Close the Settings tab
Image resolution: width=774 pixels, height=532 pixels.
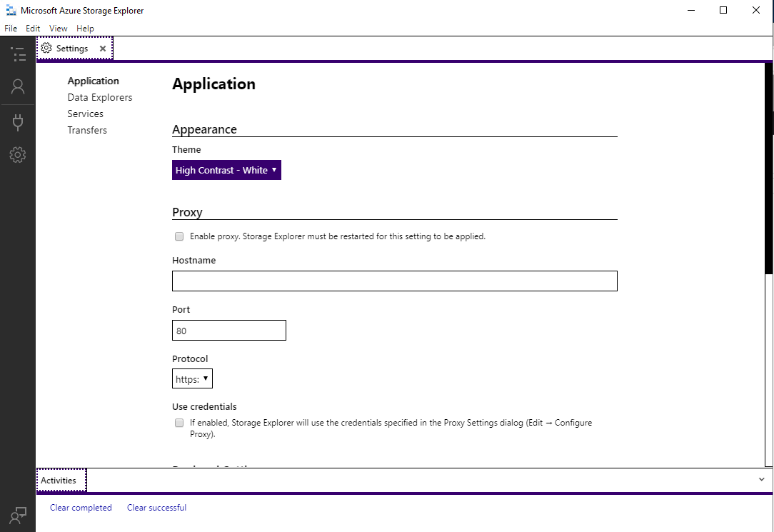(103, 49)
